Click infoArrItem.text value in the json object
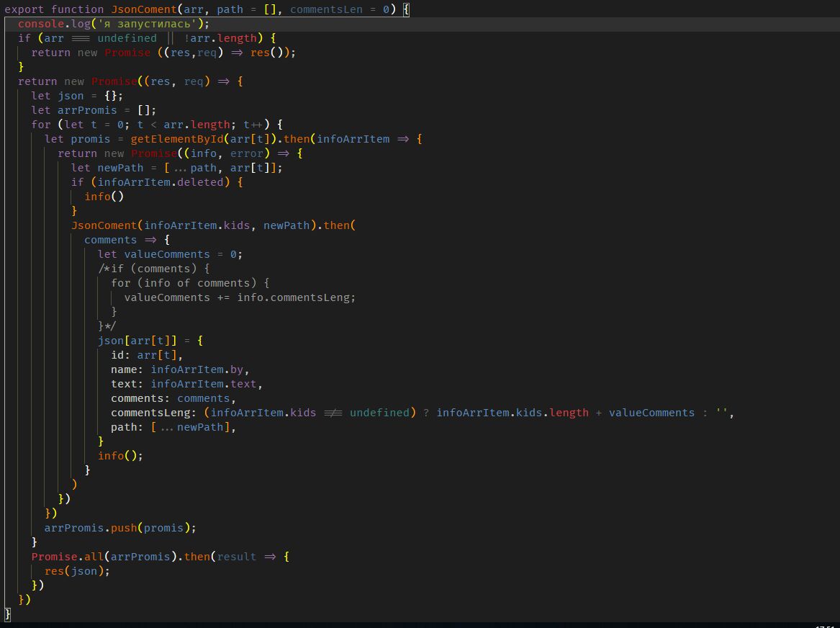Viewport: 840px width, 628px height. [204, 384]
